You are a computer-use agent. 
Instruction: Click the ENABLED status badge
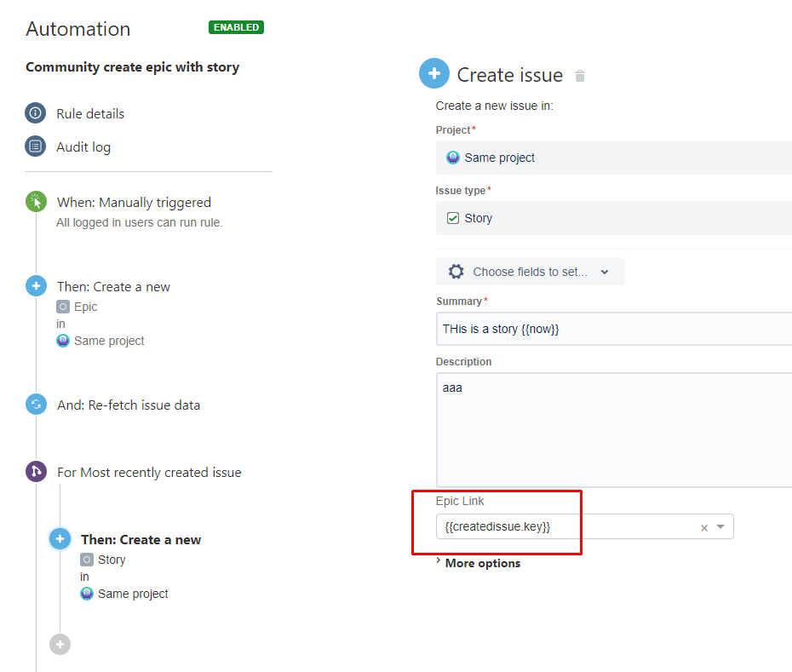click(236, 27)
